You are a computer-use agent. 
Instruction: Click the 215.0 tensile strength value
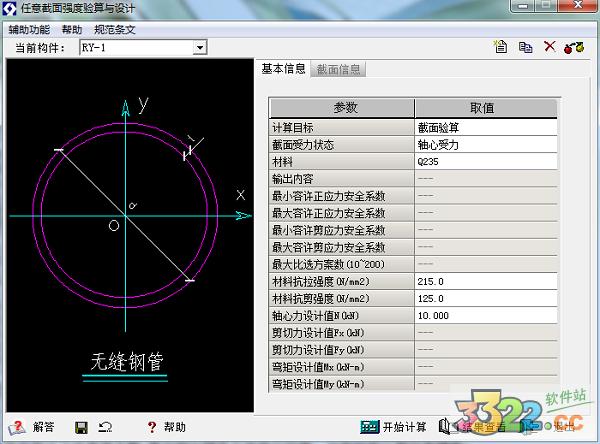(486, 282)
